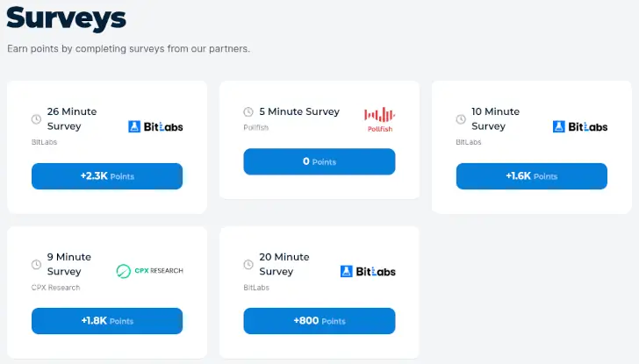
Task: Hit the +800 Points button
Action: coord(319,321)
